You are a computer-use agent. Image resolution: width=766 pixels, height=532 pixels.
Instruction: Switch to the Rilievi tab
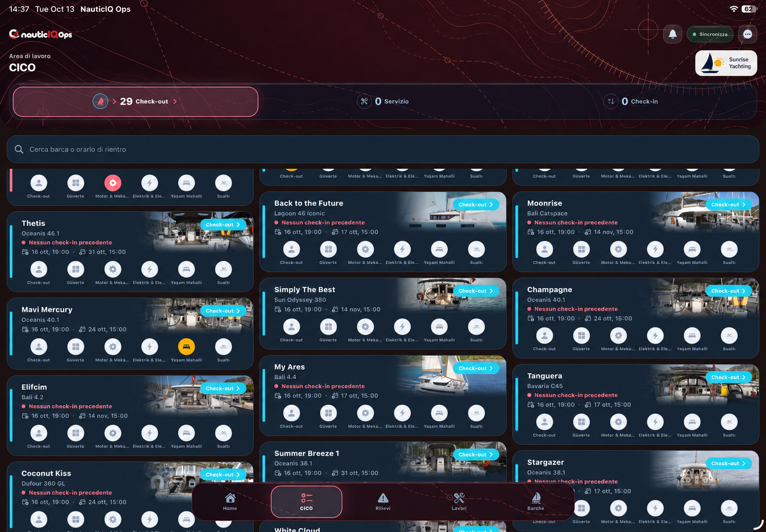click(383, 501)
